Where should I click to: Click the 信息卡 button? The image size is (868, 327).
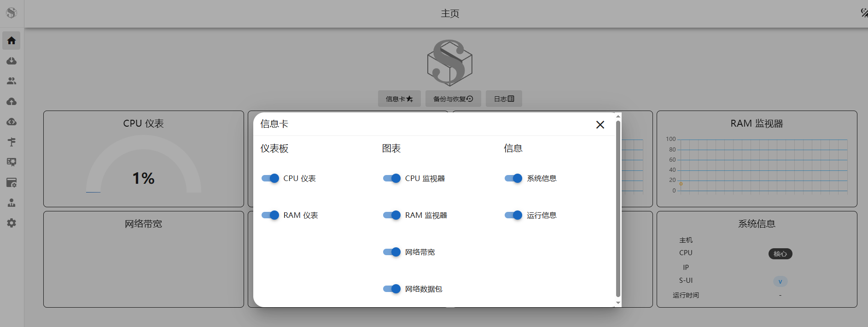point(399,99)
